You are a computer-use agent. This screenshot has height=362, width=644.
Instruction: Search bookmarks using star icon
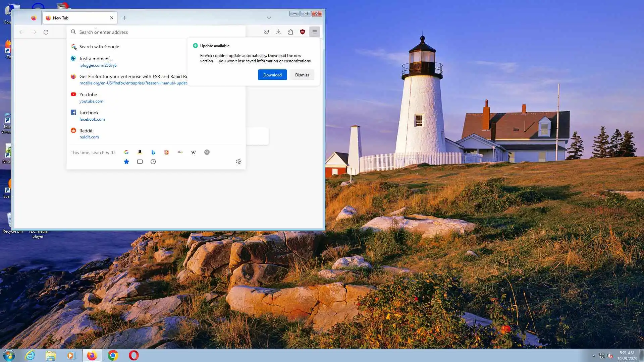tap(126, 162)
